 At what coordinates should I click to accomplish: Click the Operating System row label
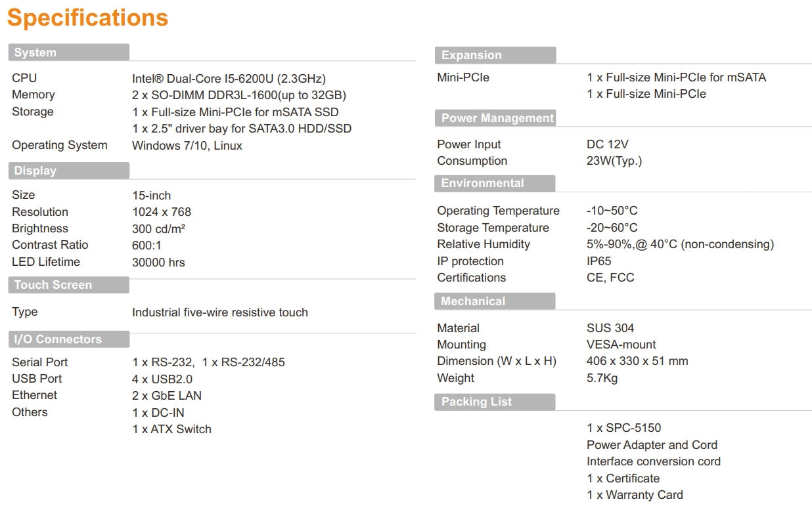[x=59, y=145]
